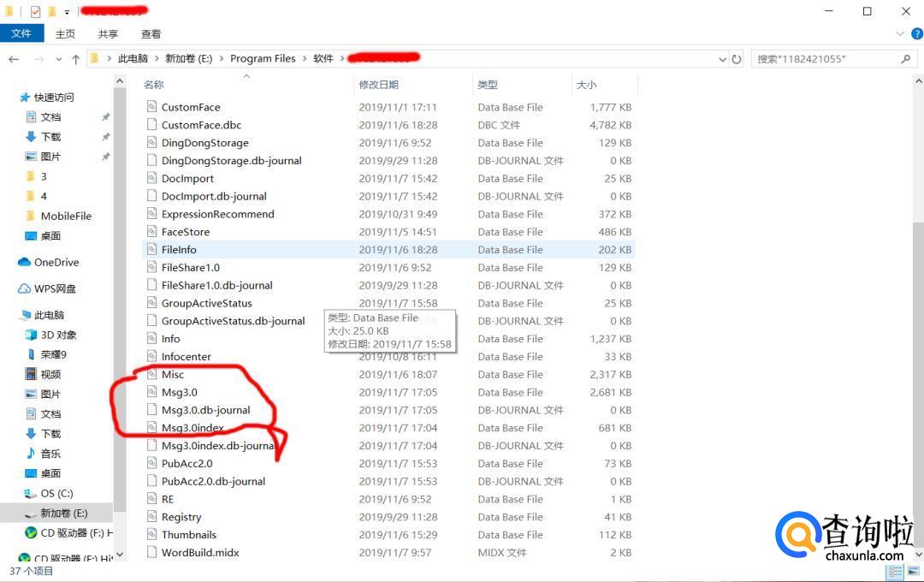Open 视频 in the navigation pane
The image size is (924, 582).
(x=50, y=374)
